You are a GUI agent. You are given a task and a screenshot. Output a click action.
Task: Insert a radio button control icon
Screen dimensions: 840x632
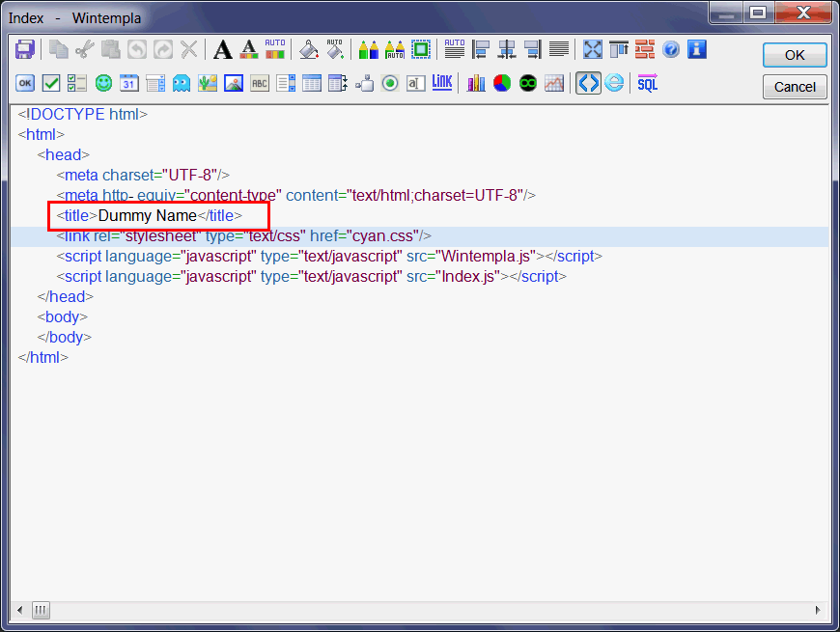[x=390, y=84]
